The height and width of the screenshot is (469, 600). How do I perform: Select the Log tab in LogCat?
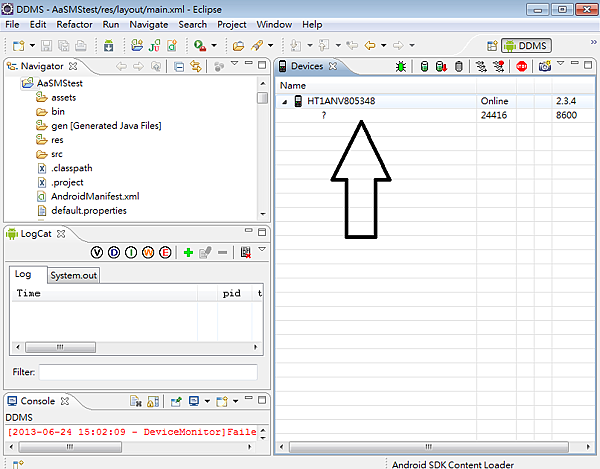23,274
